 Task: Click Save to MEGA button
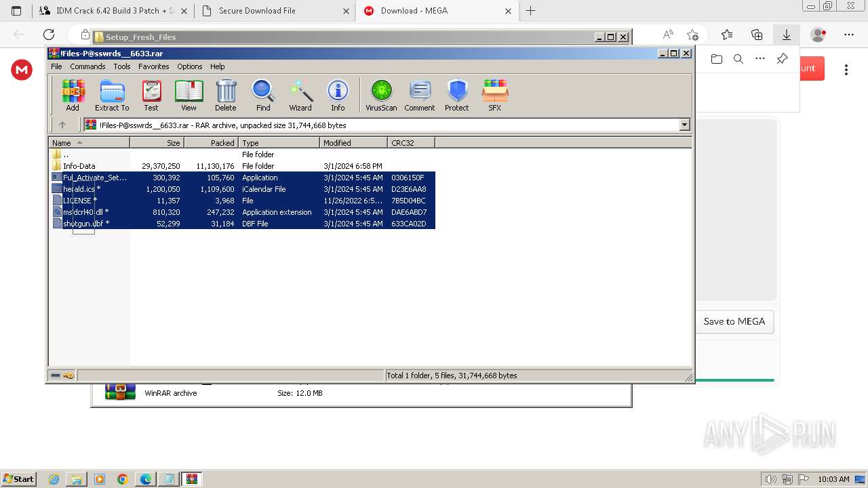(x=734, y=321)
